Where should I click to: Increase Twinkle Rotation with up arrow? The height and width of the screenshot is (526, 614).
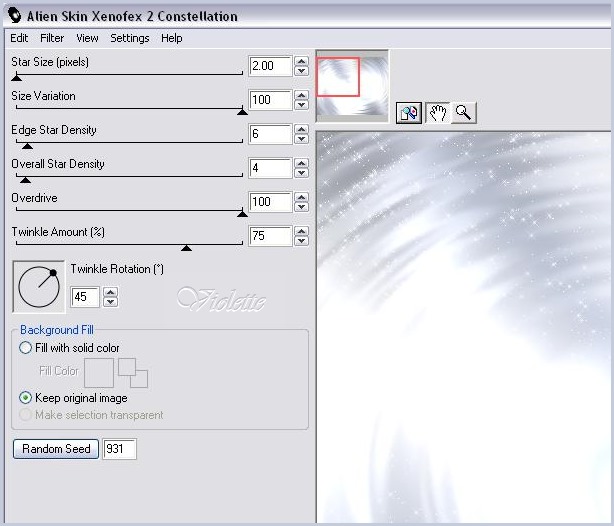click(x=110, y=292)
